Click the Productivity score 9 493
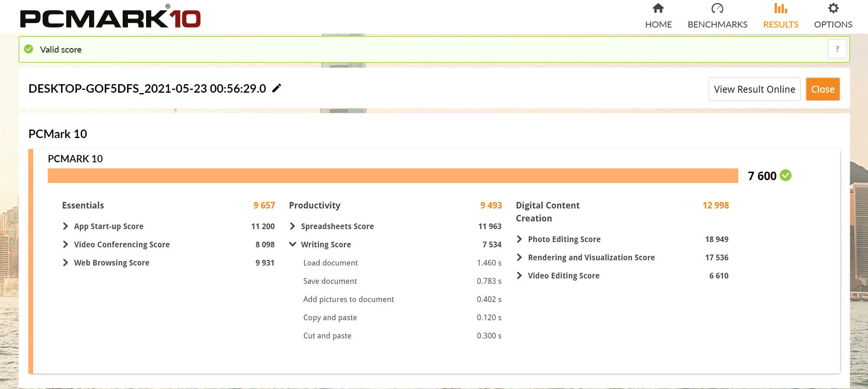 tap(491, 205)
